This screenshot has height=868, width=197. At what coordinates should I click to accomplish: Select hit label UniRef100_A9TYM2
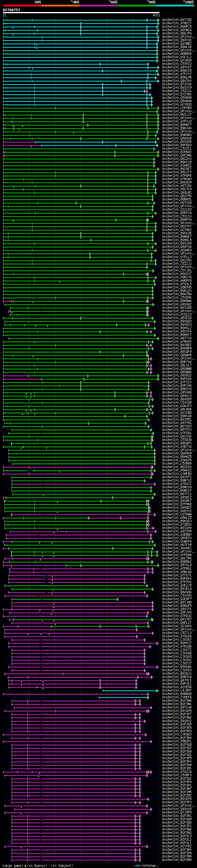tap(177, 422)
